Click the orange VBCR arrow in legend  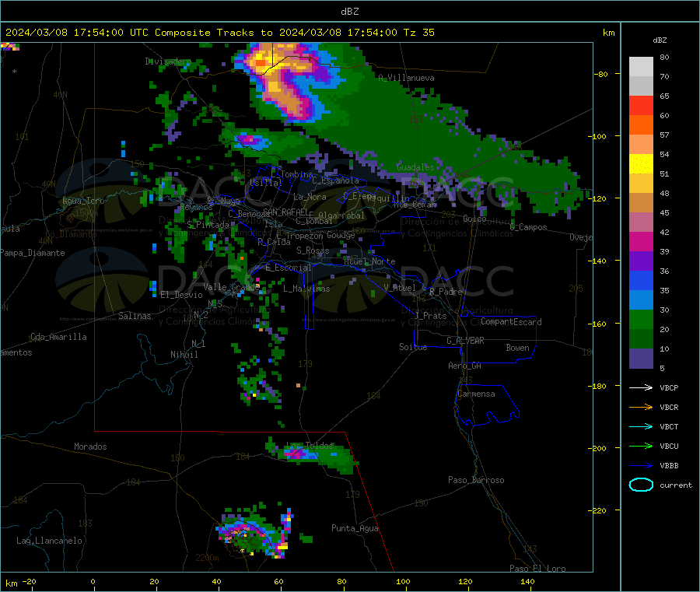(x=641, y=407)
